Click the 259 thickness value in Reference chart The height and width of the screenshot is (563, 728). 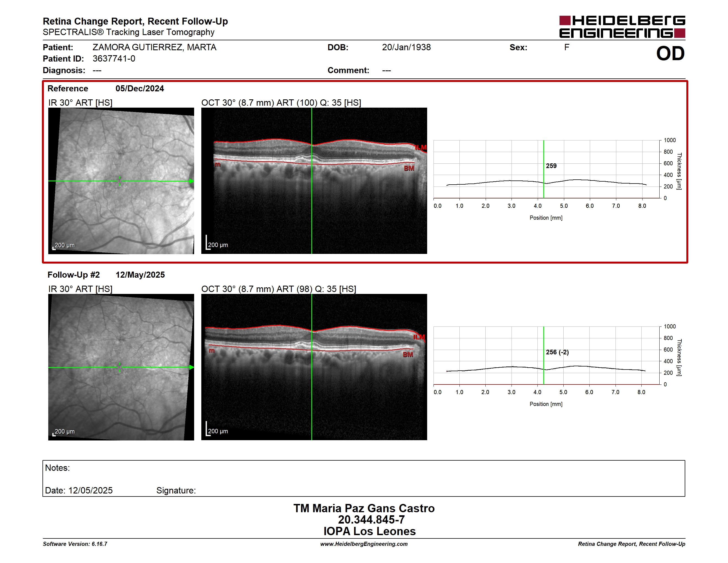[551, 166]
